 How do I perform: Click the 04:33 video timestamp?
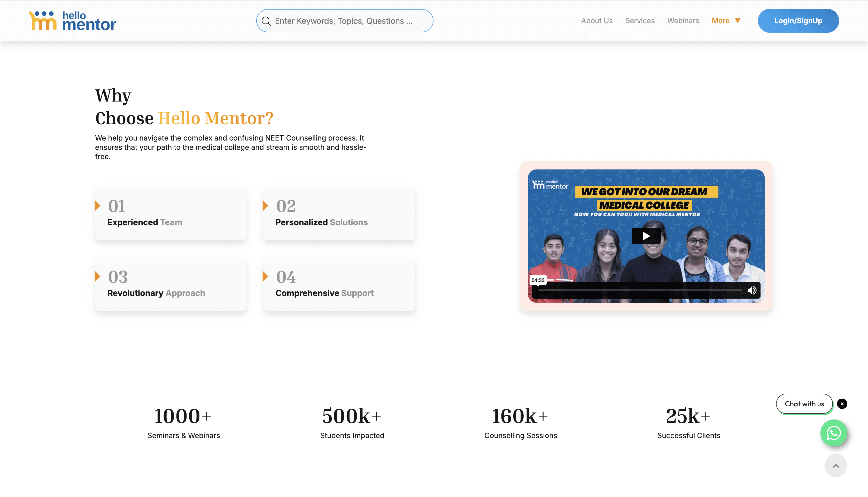[x=538, y=280]
